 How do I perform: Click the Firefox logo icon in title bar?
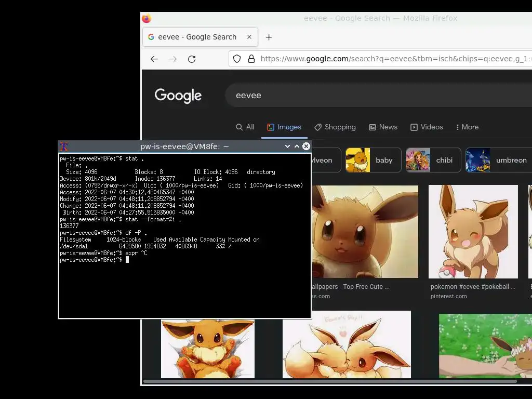(146, 18)
